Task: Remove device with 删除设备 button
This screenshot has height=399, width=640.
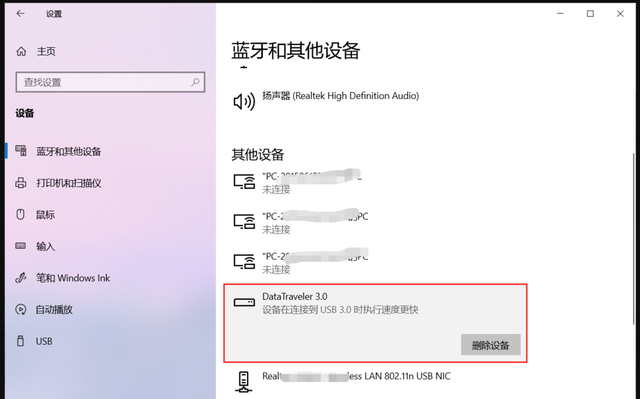Action: (491, 345)
